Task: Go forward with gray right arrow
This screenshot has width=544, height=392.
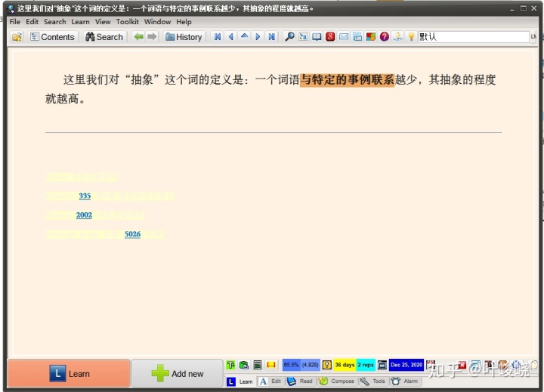Action: [x=152, y=36]
